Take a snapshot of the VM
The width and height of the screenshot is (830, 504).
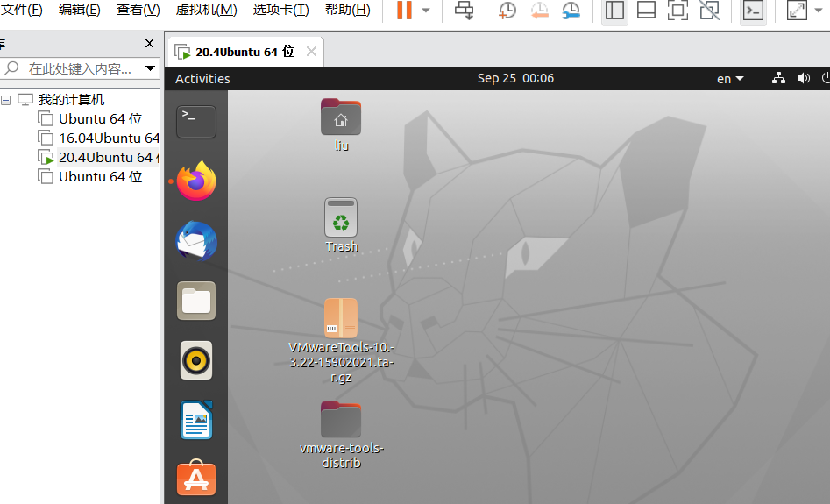click(x=507, y=10)
